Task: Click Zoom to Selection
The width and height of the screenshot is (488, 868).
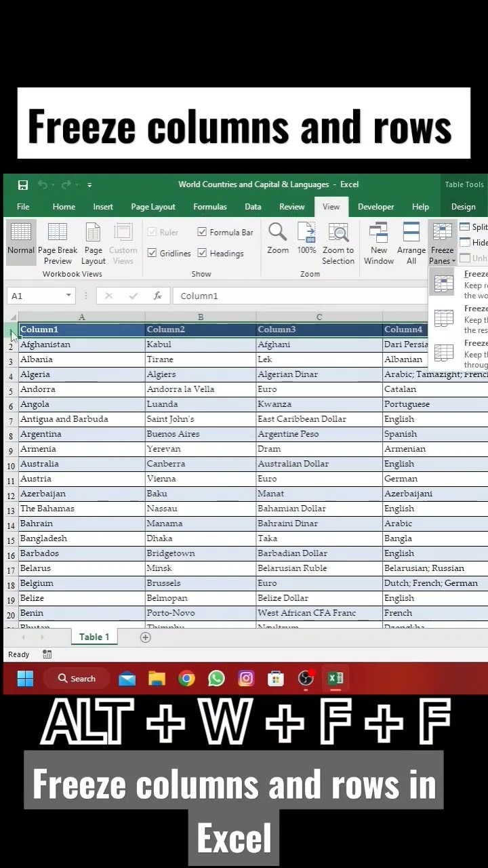Action: click(x=338, y=244)
